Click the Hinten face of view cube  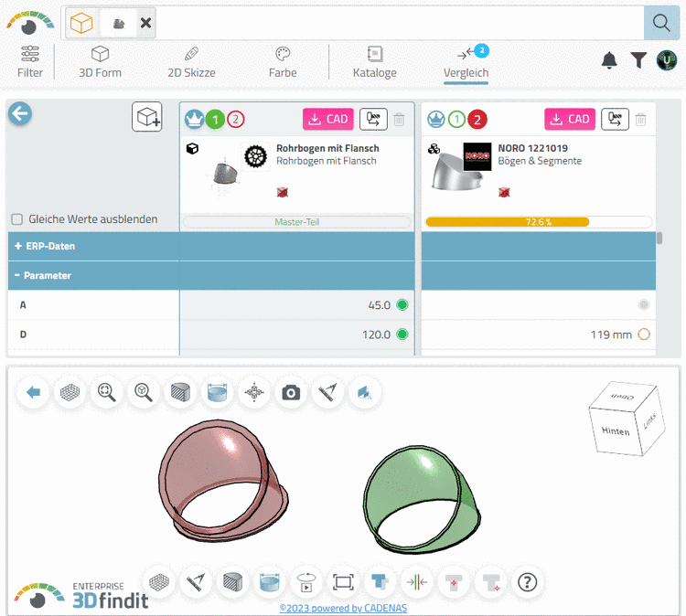[x=616, y=431]
